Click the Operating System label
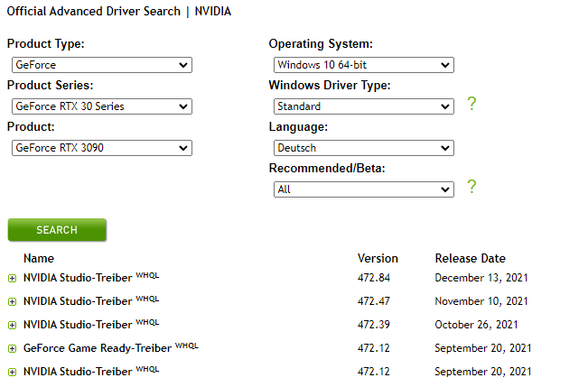The image size is (588, 387). 321,44
